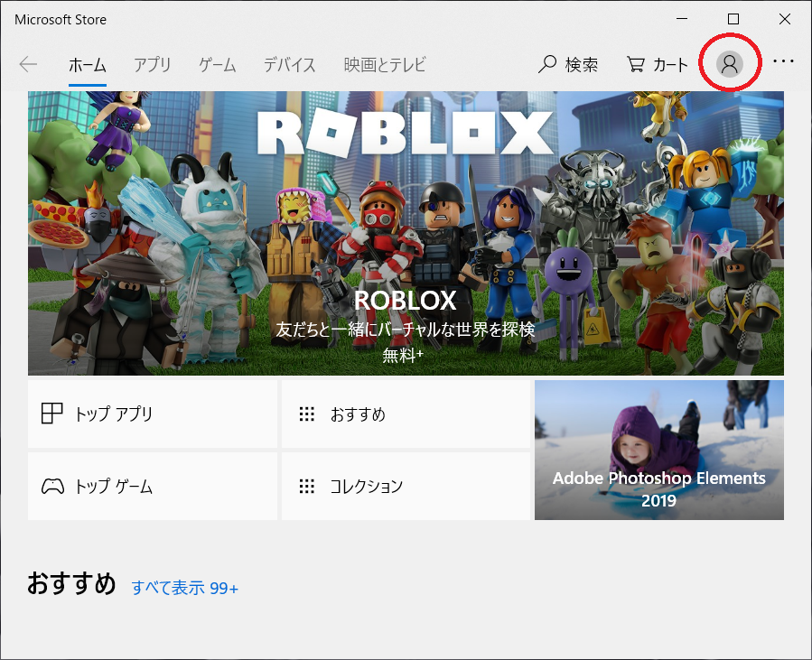The height and width of the screenshot is (660, 812).
Task: Open the three-dot more options menu
Action: pyautogui.click(x=783, y=61)
